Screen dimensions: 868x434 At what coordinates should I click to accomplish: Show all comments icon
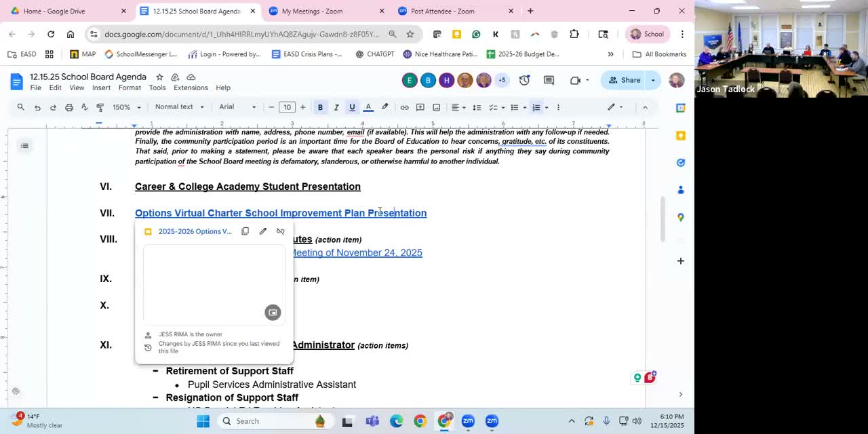click(x=548, y=80)
